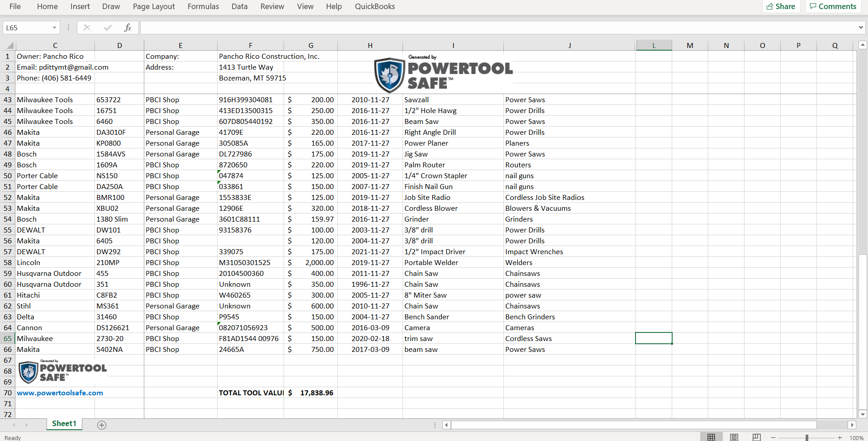Screen dimensions: 868x441
Task: Click the Share button
Action: pyautogui.click(x=781, y=6)
